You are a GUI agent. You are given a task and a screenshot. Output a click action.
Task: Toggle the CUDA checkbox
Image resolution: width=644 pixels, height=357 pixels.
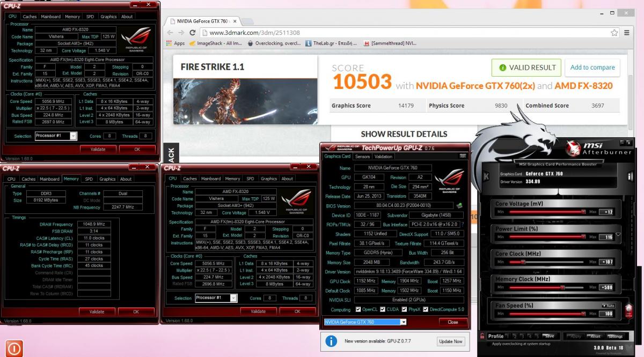pos(383,309)
